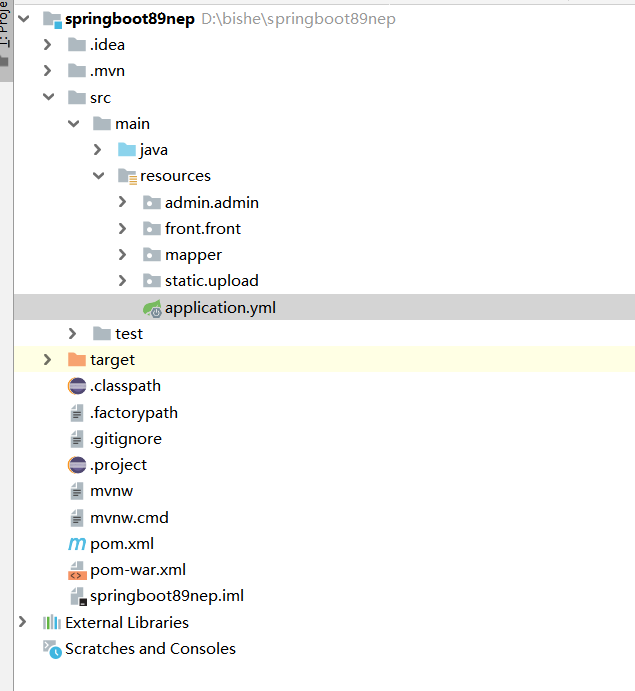Click the resources folder icon
This screenshot has height=691, width=635.
click(x=127, y=176)
